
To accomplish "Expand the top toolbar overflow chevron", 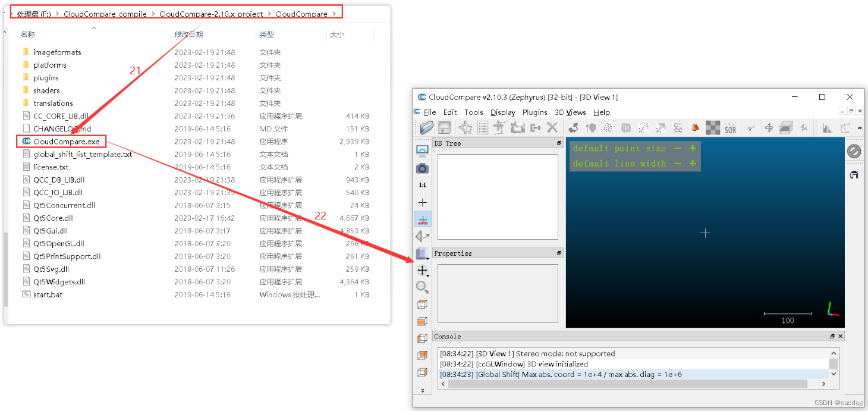I will (860, 127).
